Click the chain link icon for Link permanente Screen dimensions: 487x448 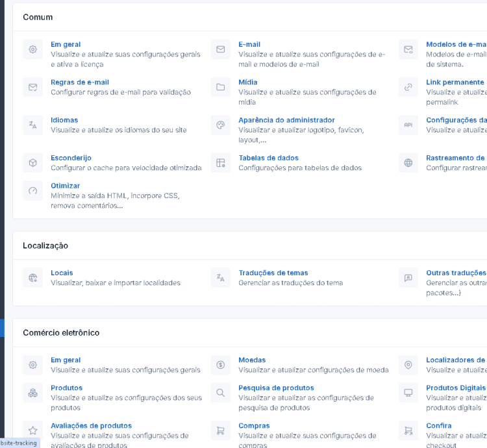click(x=408, y=87)
